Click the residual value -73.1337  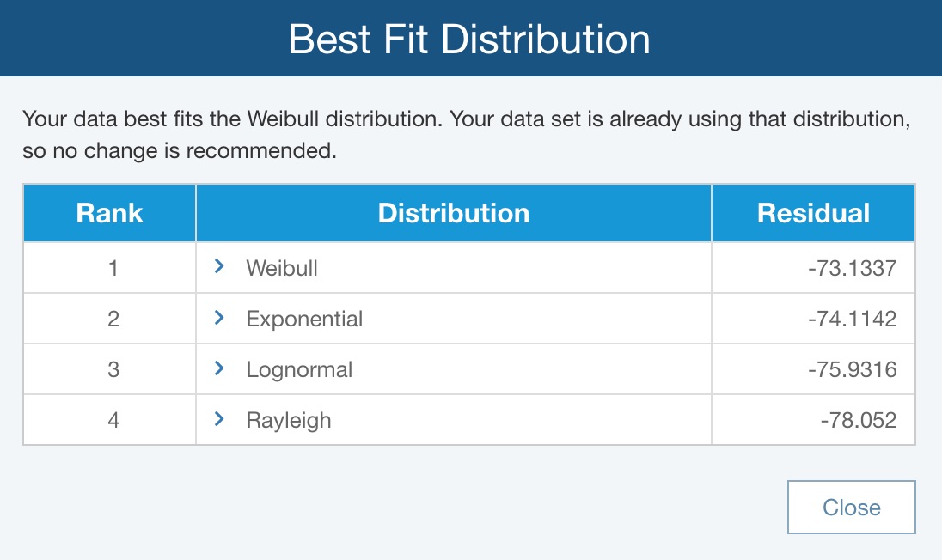coord(852,268)
